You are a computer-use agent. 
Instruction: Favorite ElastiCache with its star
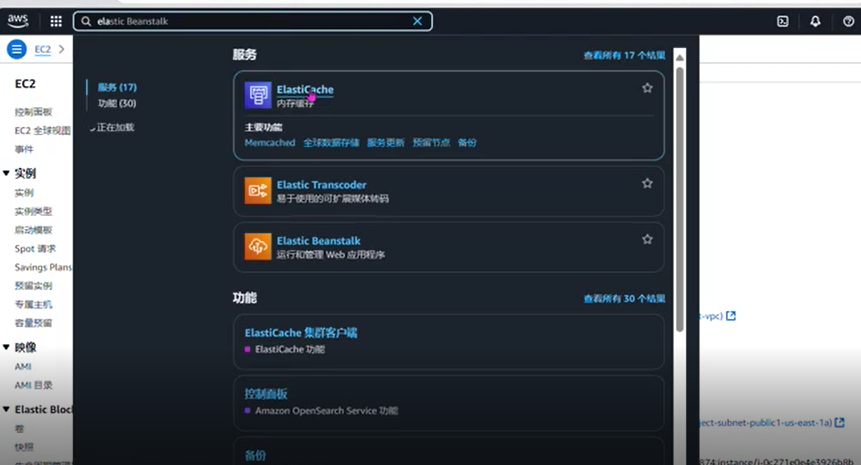(x=647, y=88)
